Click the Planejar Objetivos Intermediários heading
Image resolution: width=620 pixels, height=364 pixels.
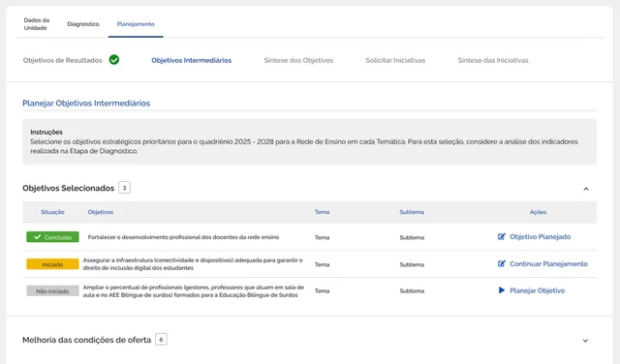(86, 104)
